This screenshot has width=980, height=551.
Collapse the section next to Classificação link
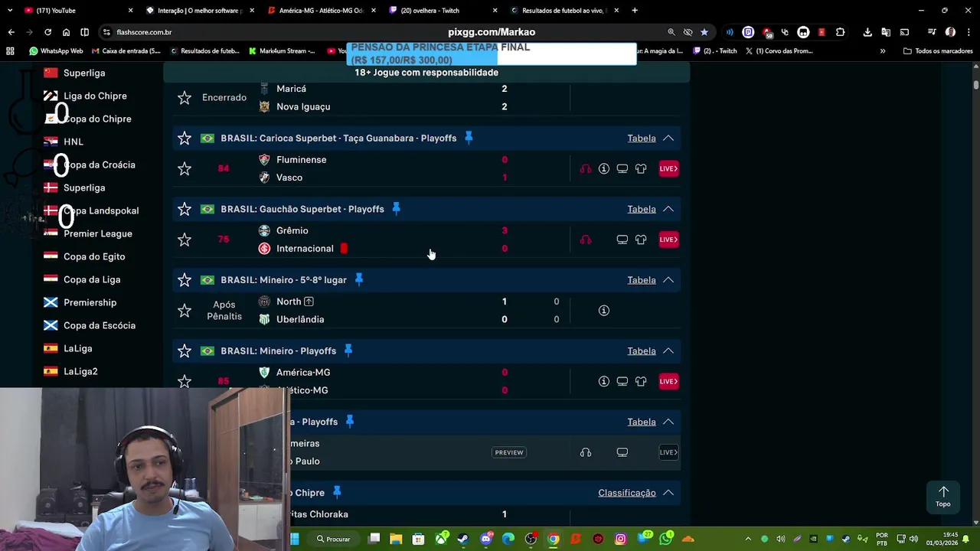tap(668, 493)
